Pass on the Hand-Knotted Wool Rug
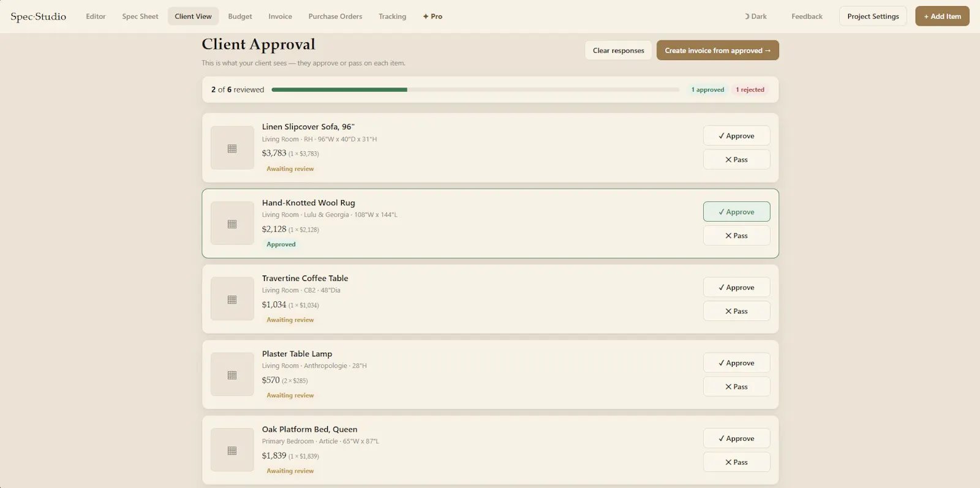 (736, 235)
